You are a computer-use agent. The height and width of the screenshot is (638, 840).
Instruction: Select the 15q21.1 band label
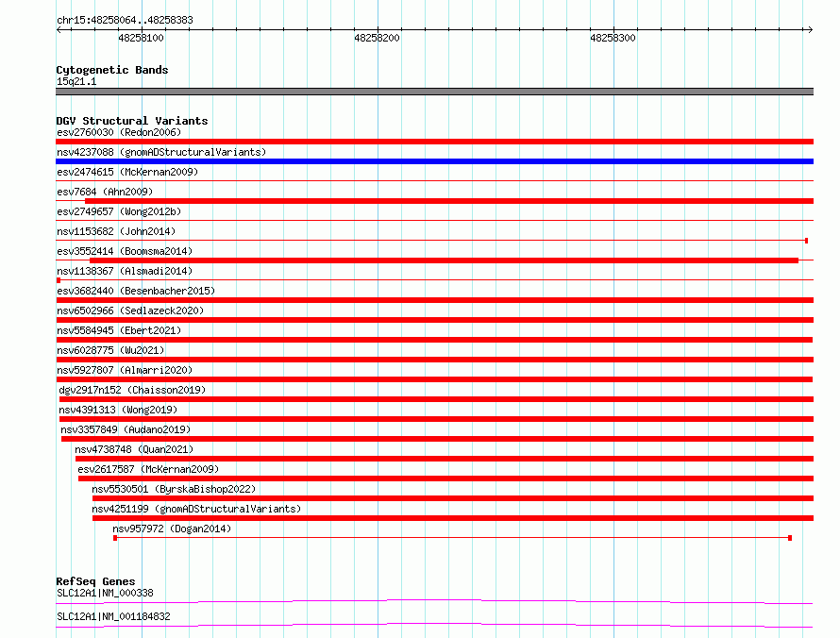coord(76,81)
